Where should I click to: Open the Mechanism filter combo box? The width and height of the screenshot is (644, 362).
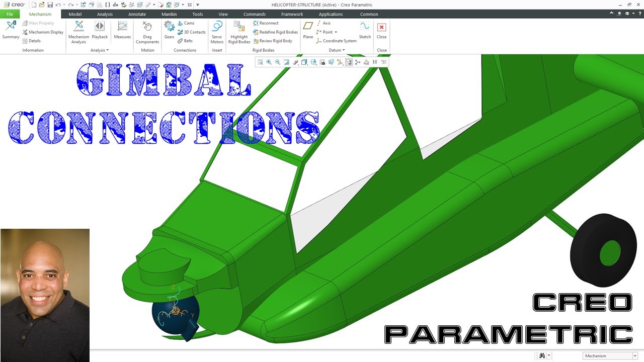(609, 356)
